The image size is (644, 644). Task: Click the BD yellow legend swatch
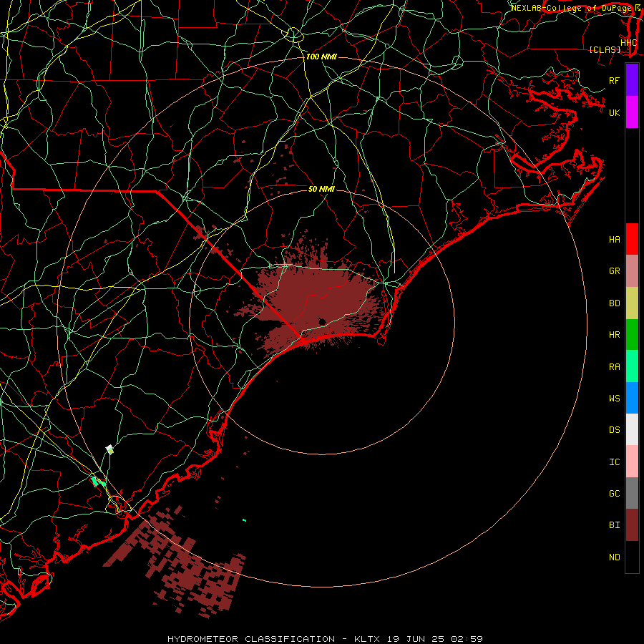click(x=632, y=303)
